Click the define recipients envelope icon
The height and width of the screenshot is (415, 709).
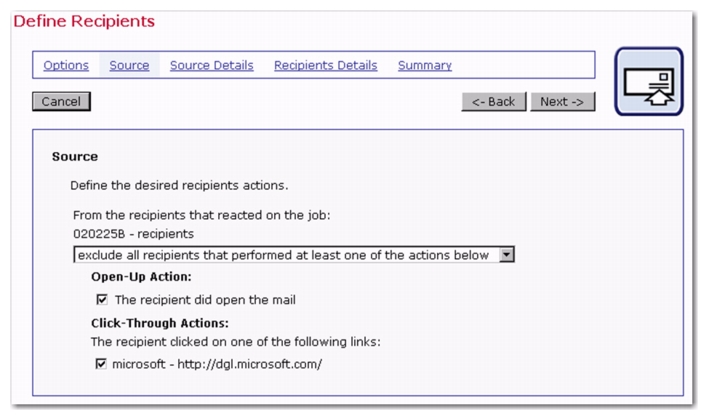[648, 82]
